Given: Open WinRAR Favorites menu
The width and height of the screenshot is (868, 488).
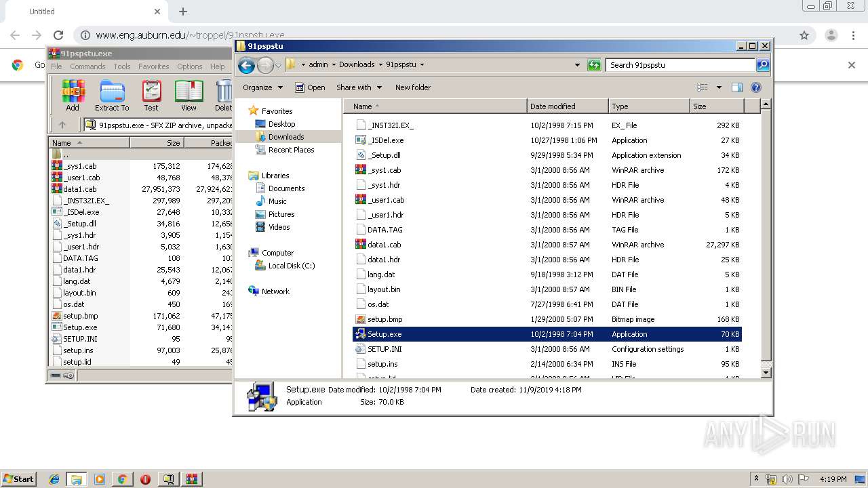Looking at the screenshot, I should [154, 66].
